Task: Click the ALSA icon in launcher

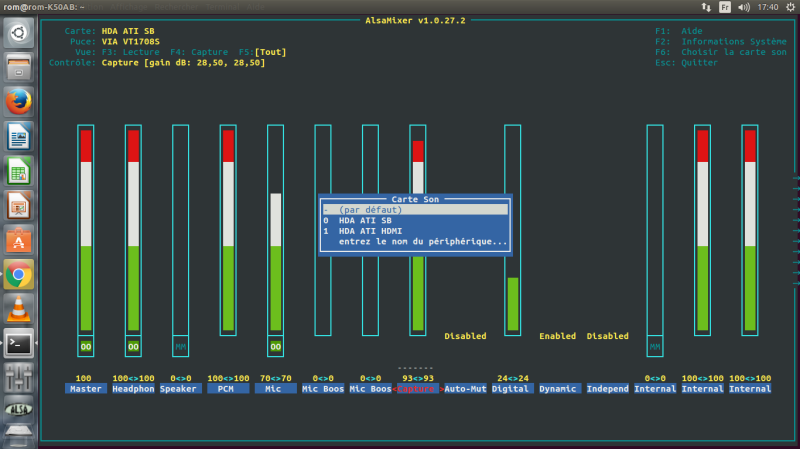Action: click(18, 409)
